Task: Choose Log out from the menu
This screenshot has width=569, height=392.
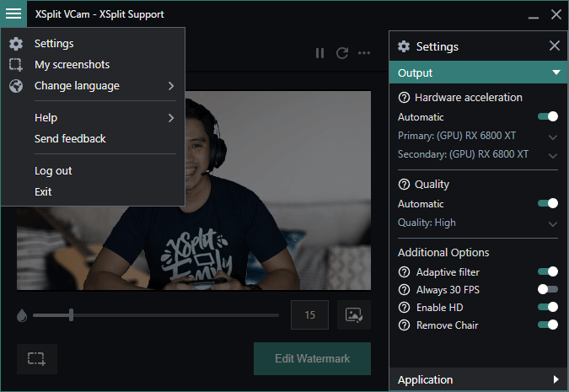Action: tap(93, 171)
